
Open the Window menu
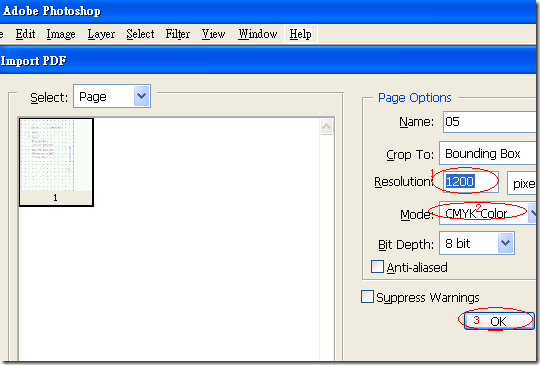pyautogui.click(x=258, y=34)
